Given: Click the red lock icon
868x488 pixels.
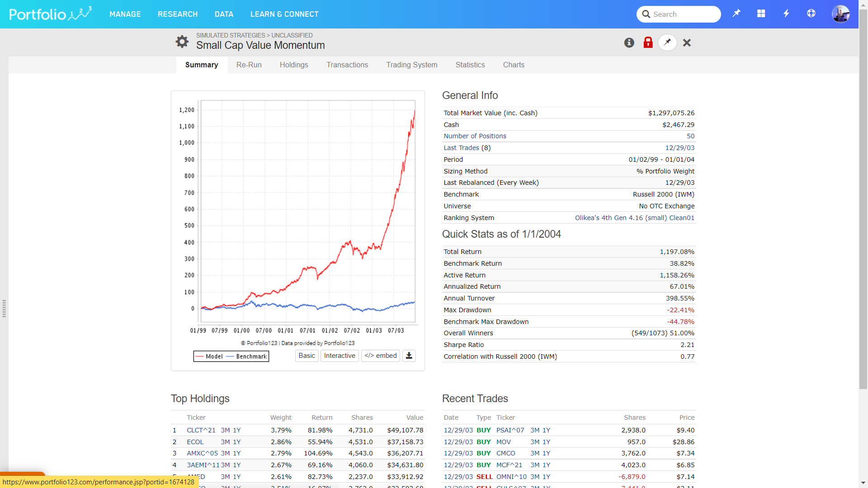Looking at the screenshot, I should (x=648, y=42).
